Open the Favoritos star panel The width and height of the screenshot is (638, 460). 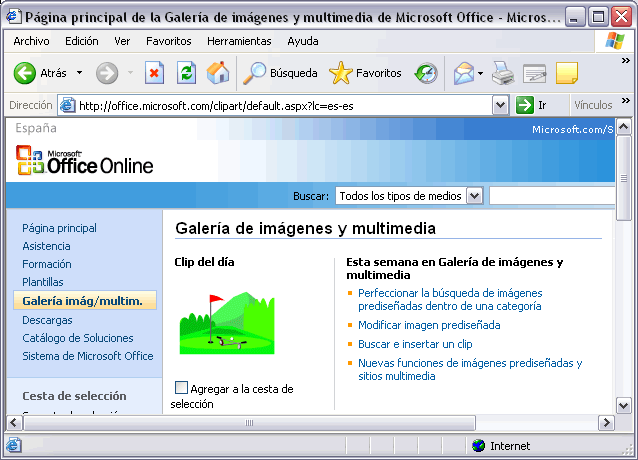pos(366,73)
